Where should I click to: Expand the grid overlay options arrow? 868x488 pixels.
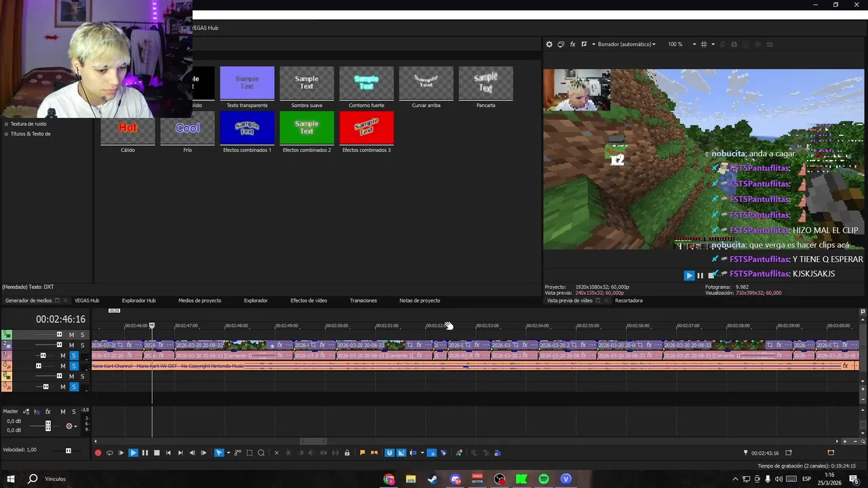point(713,44)
